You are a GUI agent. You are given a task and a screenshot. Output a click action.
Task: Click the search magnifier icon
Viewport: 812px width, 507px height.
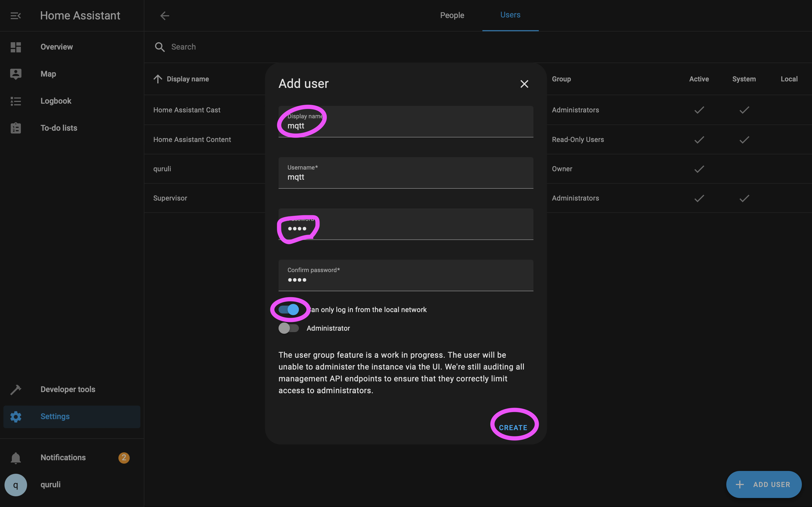click(x=160, y=47)
